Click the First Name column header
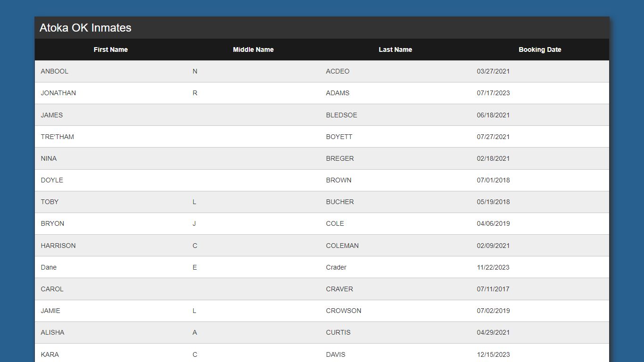Viewport: 644px width, 362px height. [x=111, y=49]
